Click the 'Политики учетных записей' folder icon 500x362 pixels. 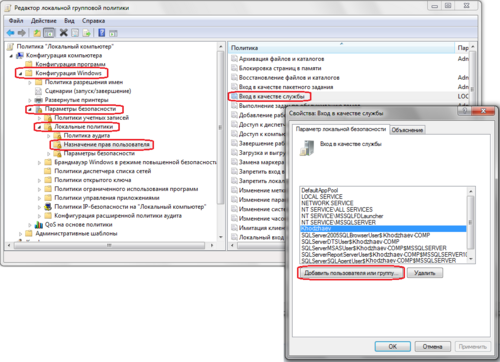[48, 118]
